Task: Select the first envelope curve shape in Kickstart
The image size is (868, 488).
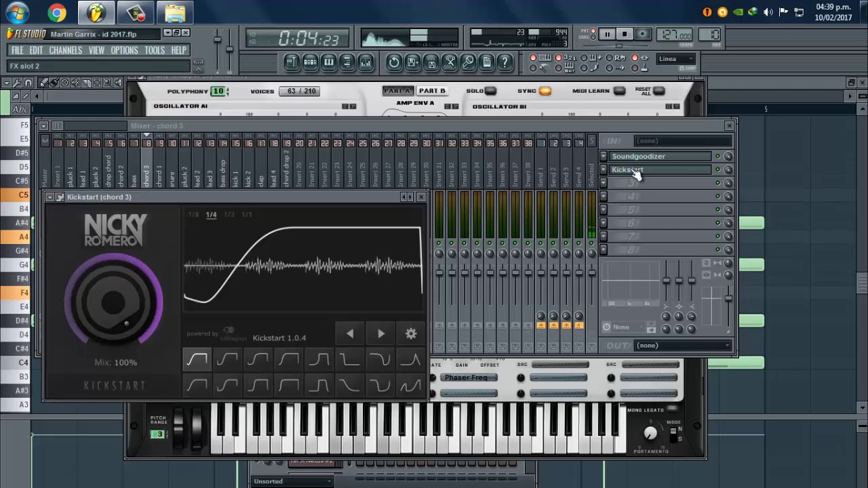Action: (x=197, y=360)
